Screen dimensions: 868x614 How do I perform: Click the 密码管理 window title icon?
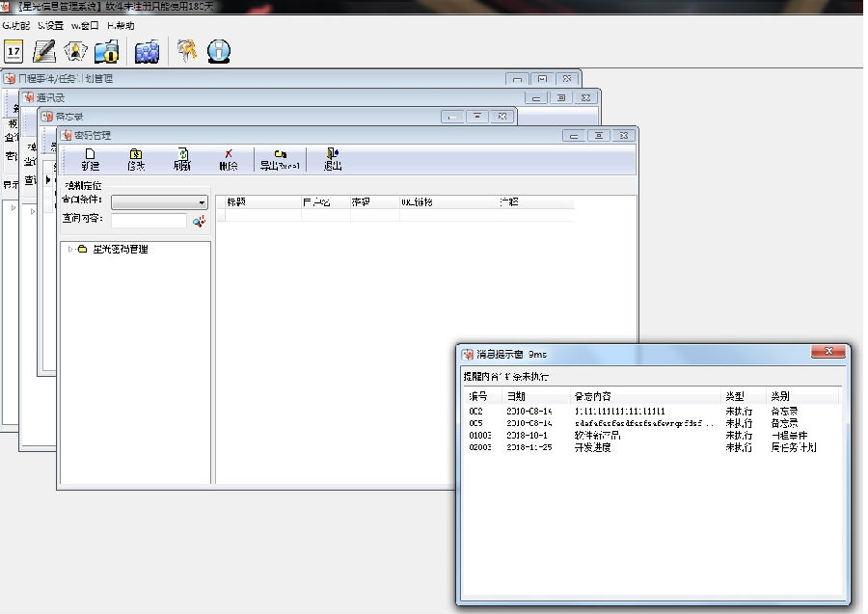[67, 136]
